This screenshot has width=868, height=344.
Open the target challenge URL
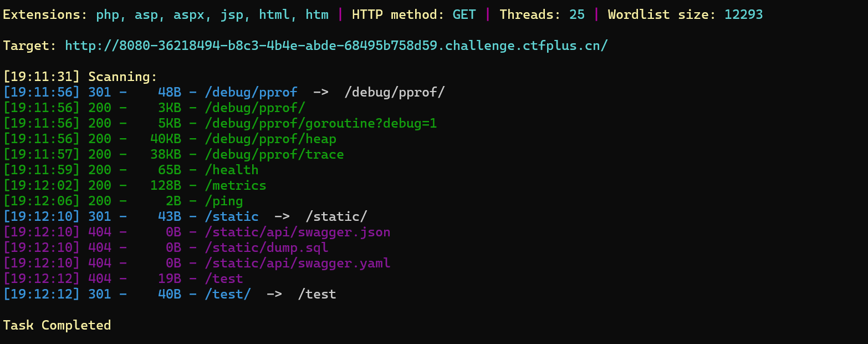click(x=336, y=45)
